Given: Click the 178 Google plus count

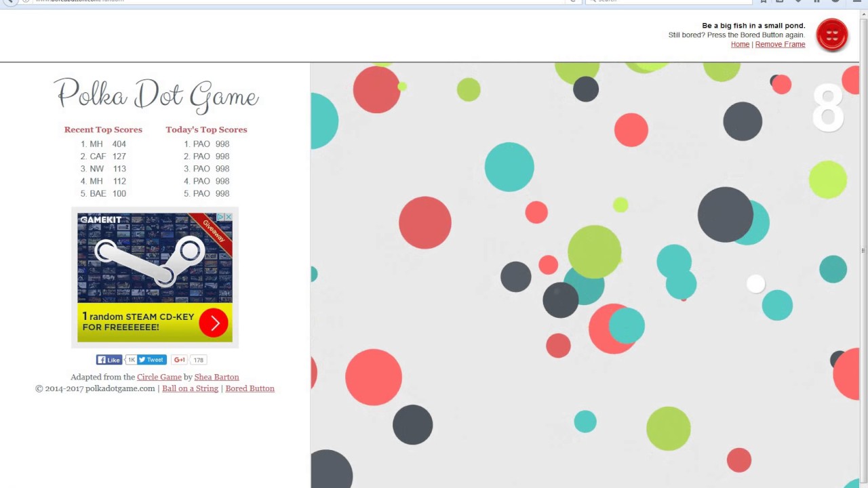Looking at the screenshot, I should [x=198, y=360].
